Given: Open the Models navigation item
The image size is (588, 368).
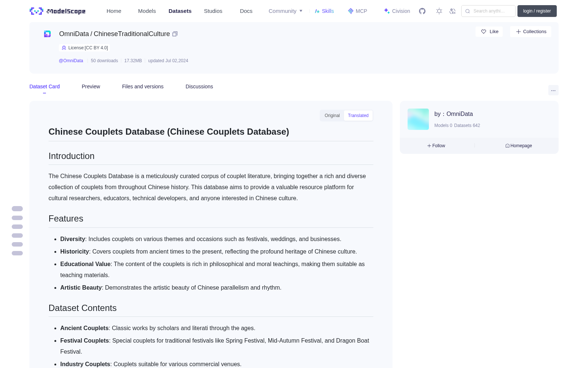Looking at the screenshot, I should [x=147, y=11].
